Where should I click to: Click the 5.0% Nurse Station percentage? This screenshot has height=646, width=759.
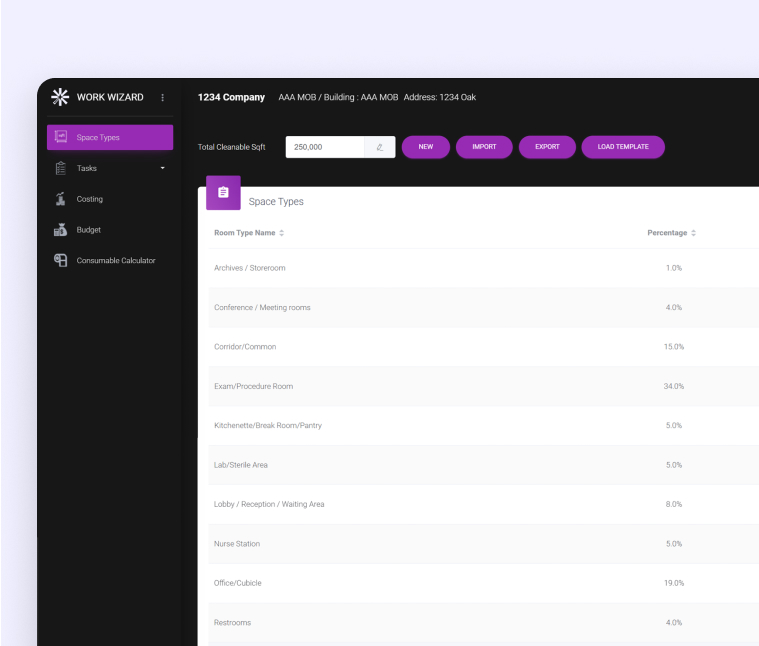(x=674, y=544)
